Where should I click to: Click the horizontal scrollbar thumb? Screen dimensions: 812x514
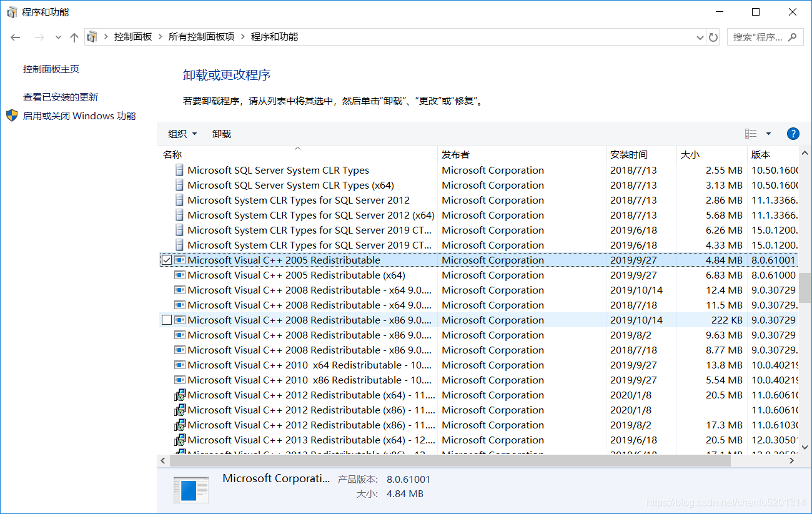click(x=450, y=460)
